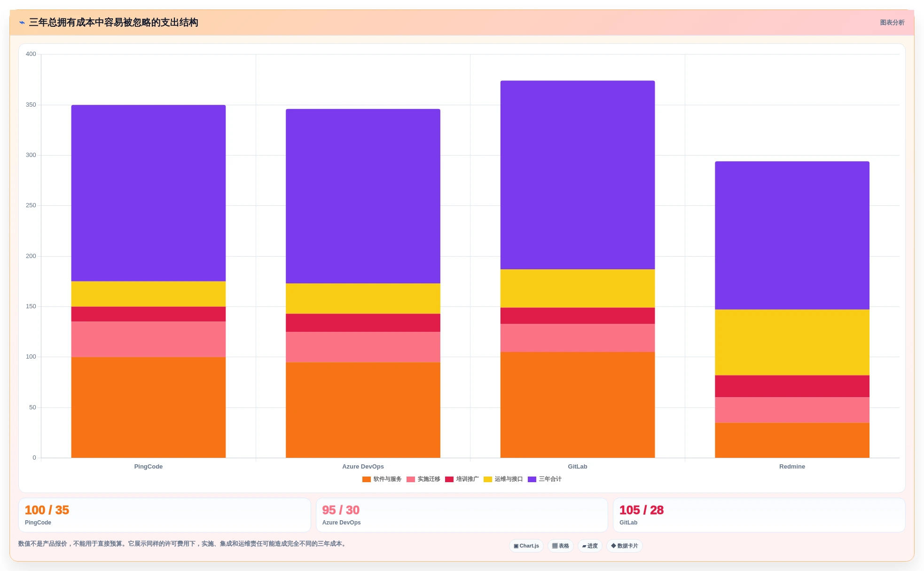Click Redmine pink 实施迁移 bar segment
Image resolution: width=924 pixels, height=571 pixels.
(x=792, y=410)
